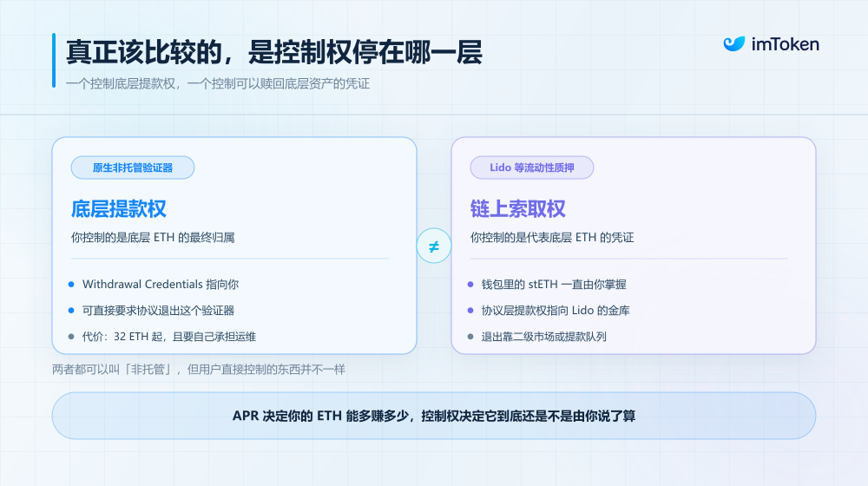Click the imToken wordmark text
The width and height of the screenshot is (868, 486).
tap(785, 44)
